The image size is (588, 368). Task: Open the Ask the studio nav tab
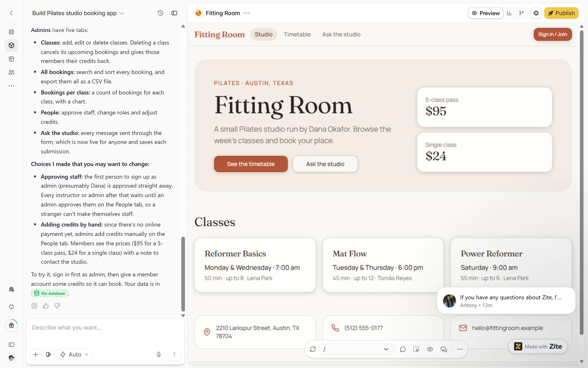click(341, 34)
